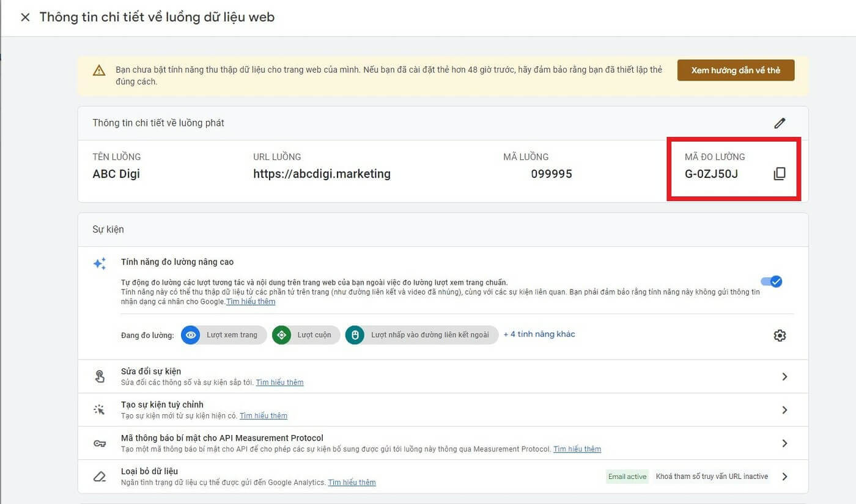Click the stream name ABC Digi

coord(116,174)
